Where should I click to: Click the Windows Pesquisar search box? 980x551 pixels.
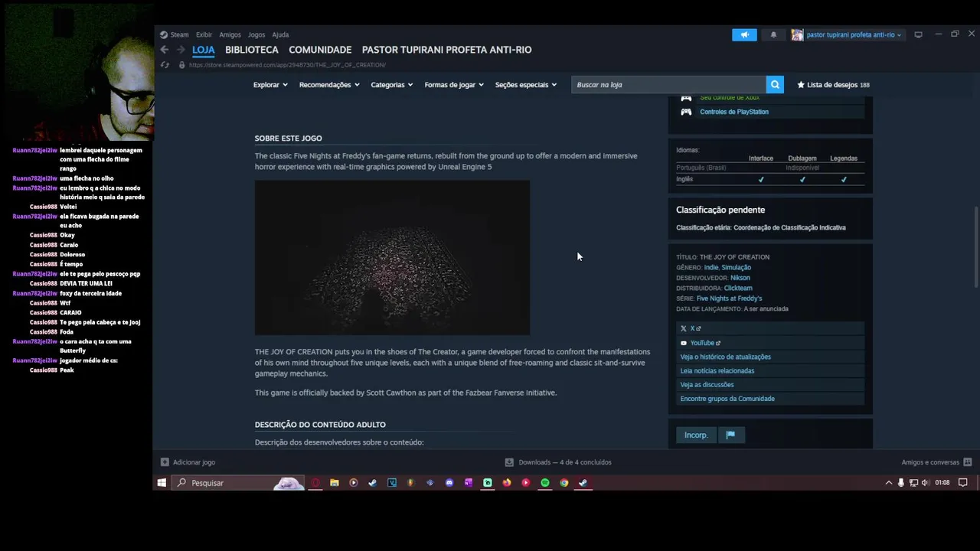(239, 483)
